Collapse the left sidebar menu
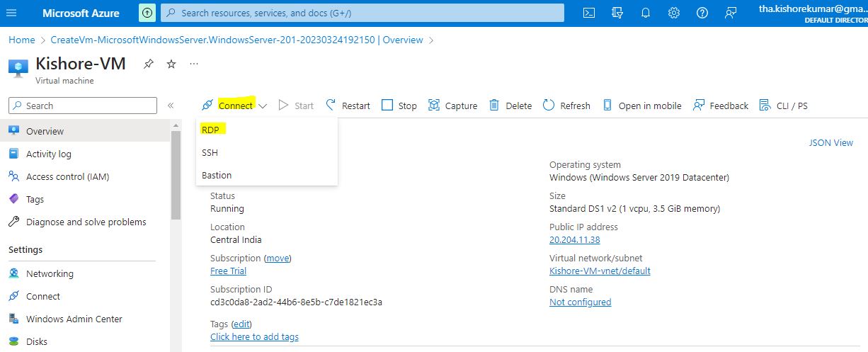Viewport: 868px width, 352px height. [171, 106]
